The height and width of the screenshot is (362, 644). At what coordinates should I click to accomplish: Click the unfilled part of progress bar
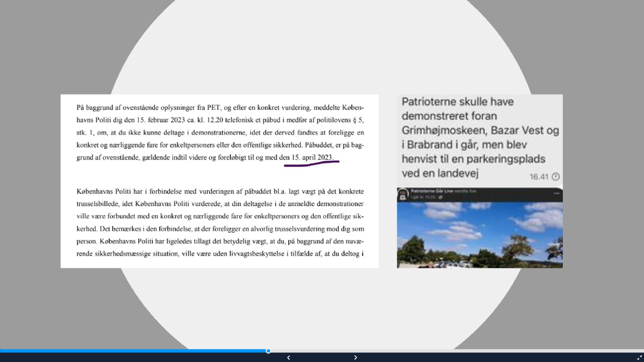[x=457, y=351]
